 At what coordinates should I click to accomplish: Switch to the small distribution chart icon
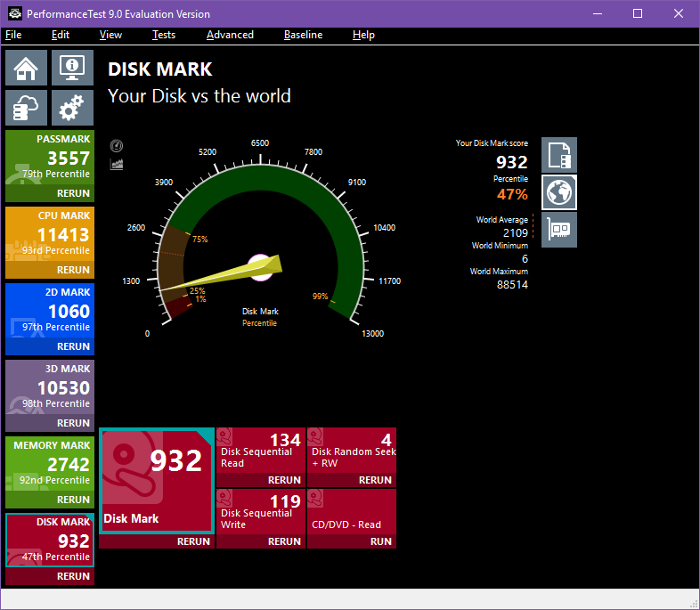[x=117, y=164]
